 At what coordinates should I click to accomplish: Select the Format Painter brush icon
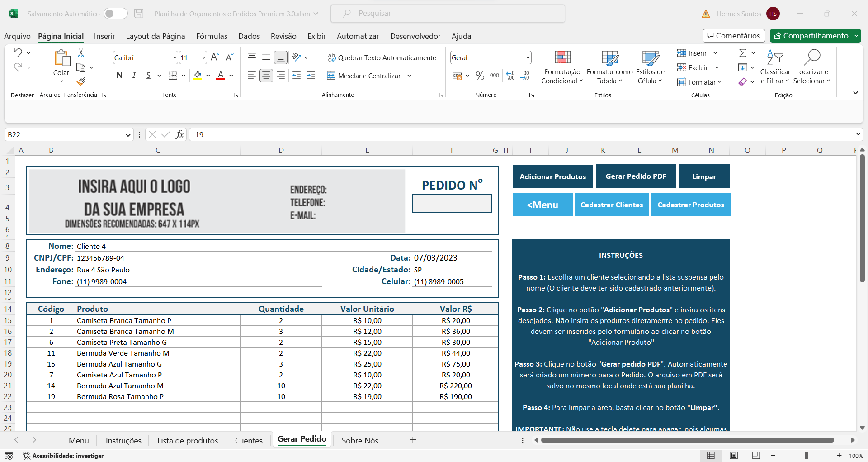[x=81, y=81]
